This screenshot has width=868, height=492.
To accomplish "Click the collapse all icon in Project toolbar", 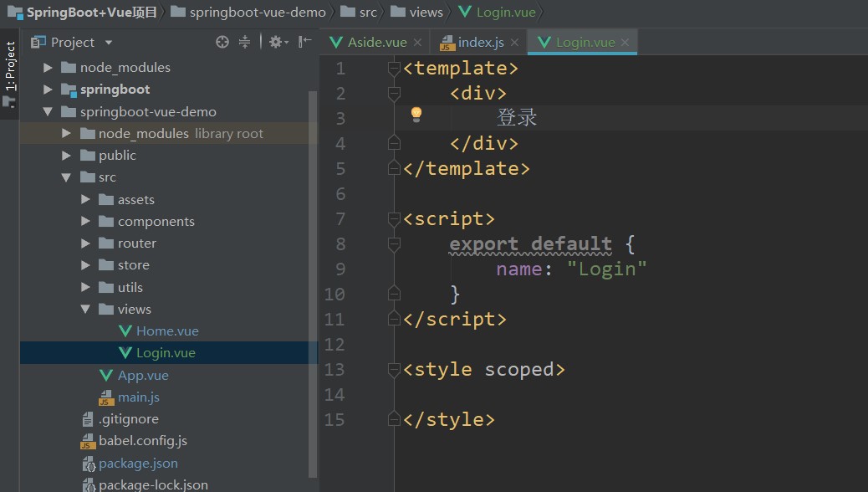I will (244, 42).
